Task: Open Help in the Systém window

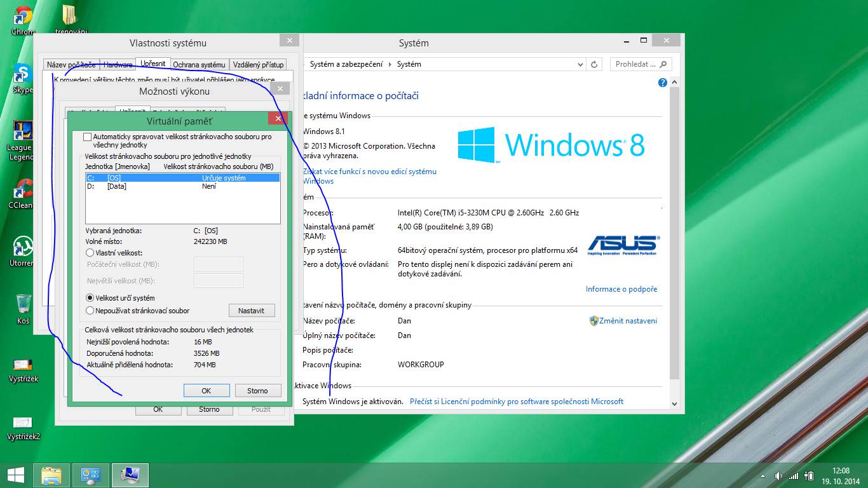Action: 663,83
